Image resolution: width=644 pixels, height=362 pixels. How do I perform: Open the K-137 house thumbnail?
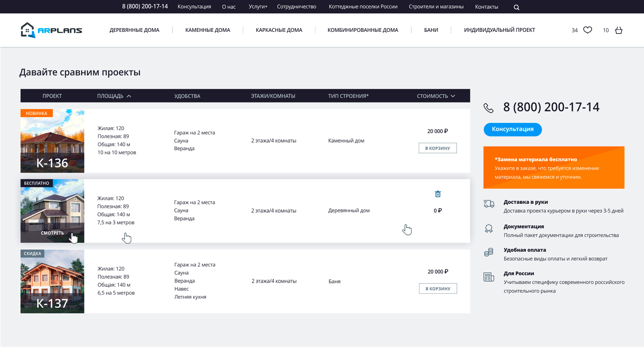click(52, 281)
